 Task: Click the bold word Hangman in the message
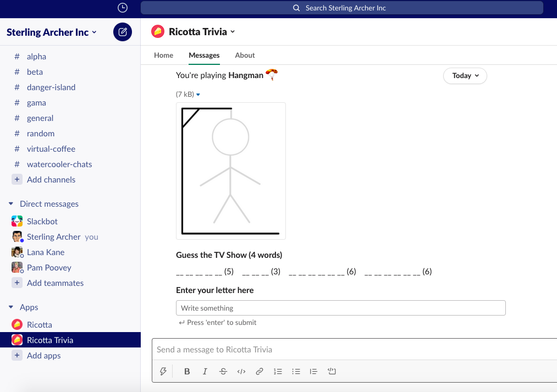tap(246, 75)
